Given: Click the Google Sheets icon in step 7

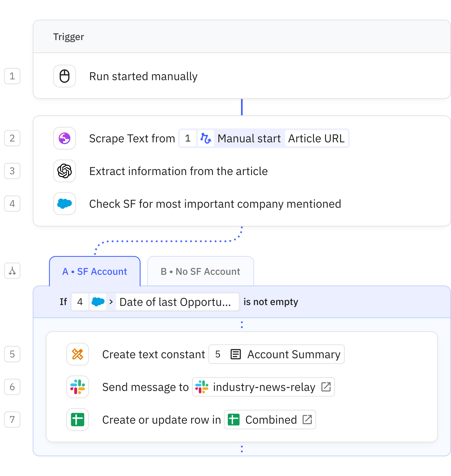Looking at the screenshot, I should pyautogui.click(x=77, y=420).
